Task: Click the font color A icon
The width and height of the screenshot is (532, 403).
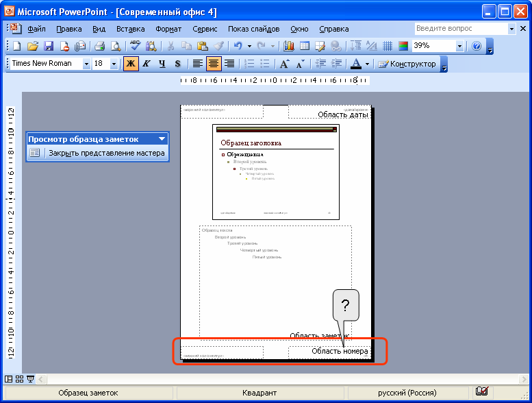Action: pos(355,64)
